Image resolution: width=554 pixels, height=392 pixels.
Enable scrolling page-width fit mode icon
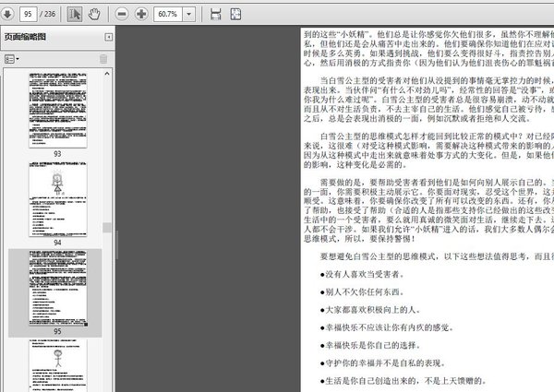[x=215, y=14]
